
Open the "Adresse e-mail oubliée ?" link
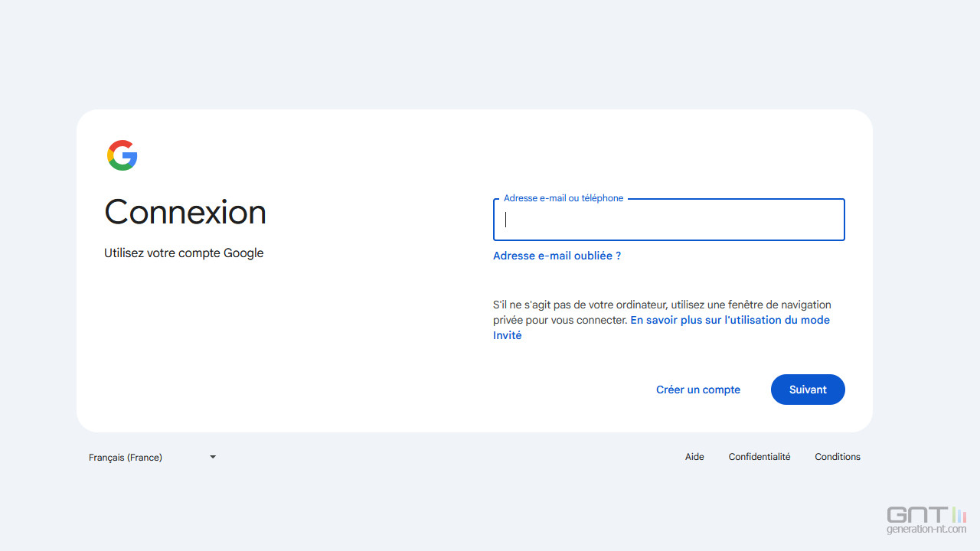557,256
